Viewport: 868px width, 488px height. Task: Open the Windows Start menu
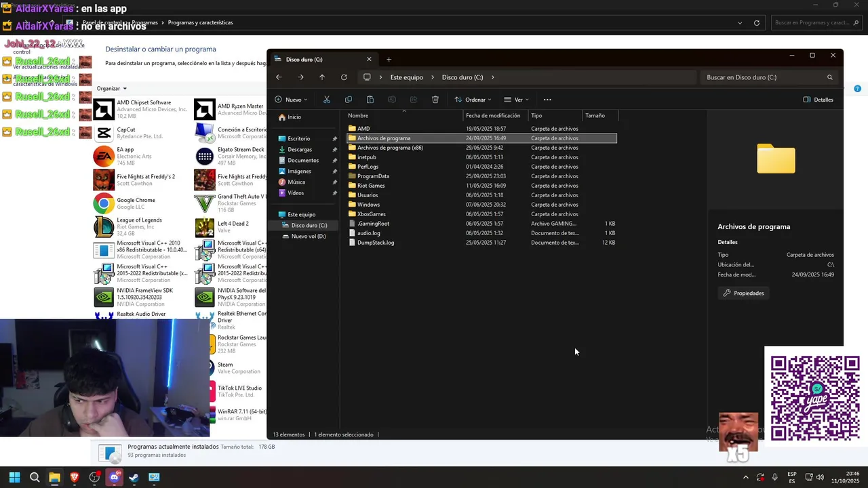pos(14,477)
